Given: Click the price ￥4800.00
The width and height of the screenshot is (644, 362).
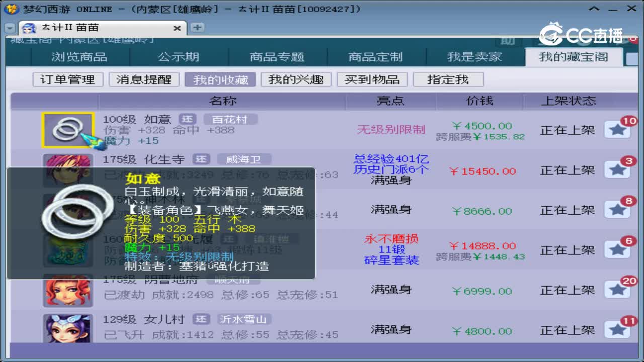Looking at the screenshot, I should (x=481, y=331).
